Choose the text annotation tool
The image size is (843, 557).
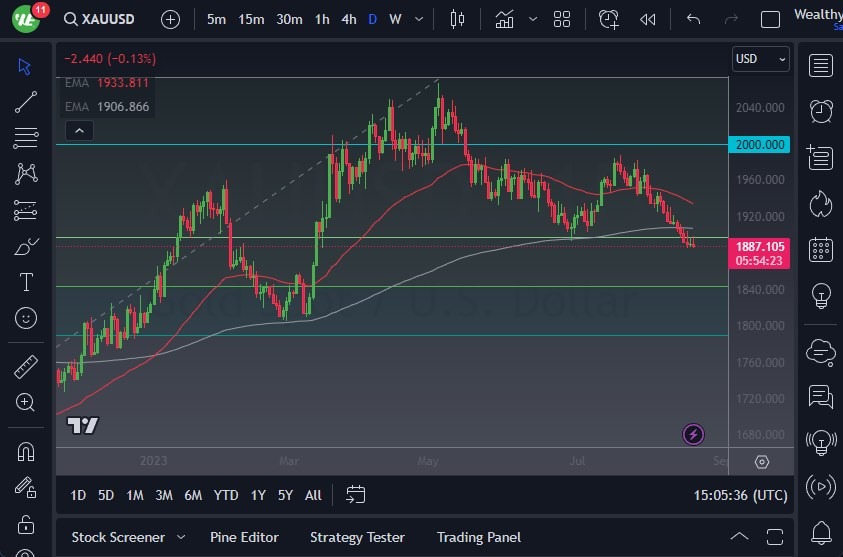click(x=26, y=282)
